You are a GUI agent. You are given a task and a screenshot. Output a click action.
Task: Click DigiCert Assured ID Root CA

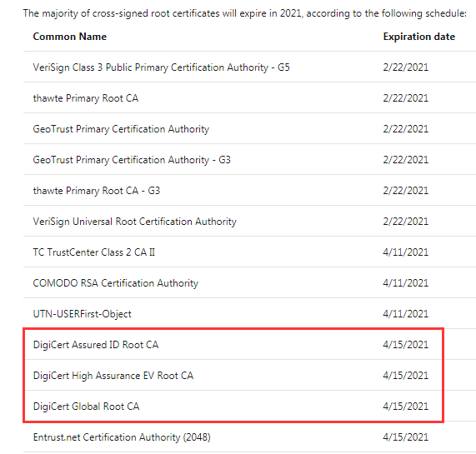pyautogui.click(x=96, y=345)
